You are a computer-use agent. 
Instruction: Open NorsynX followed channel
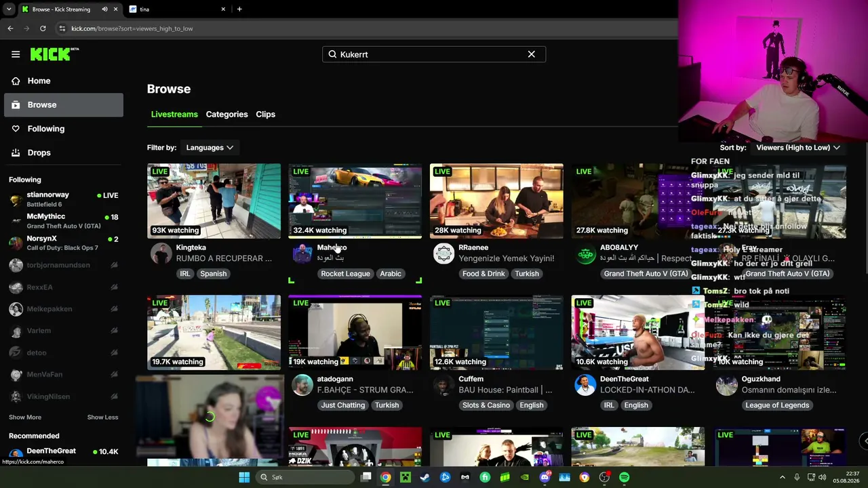click(64, 243)
